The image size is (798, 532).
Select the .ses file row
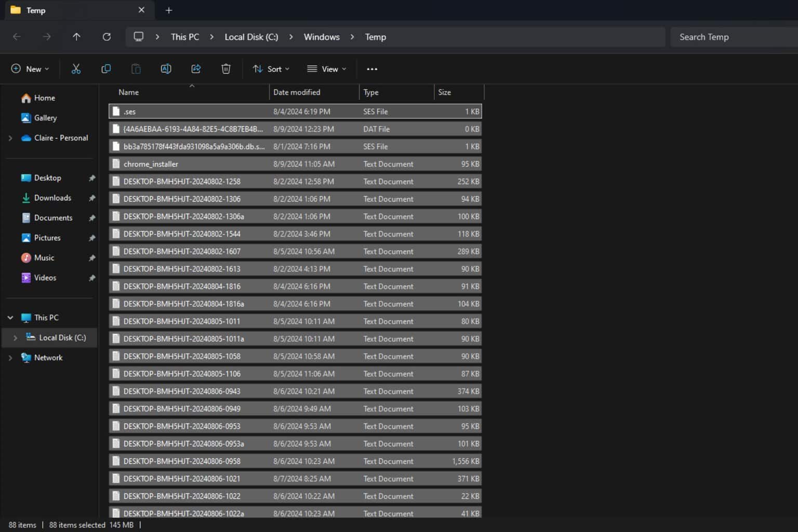[295, 111]
